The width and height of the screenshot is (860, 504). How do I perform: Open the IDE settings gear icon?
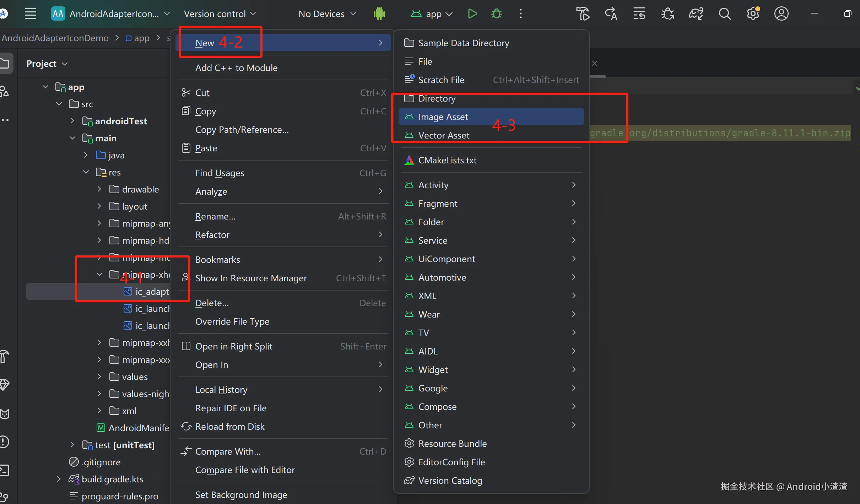pos(753,14)
